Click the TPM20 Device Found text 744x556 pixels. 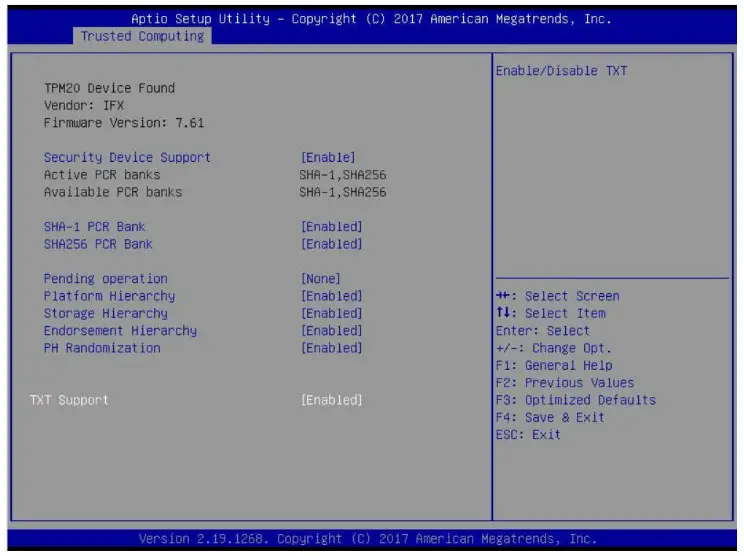[109, 88]
